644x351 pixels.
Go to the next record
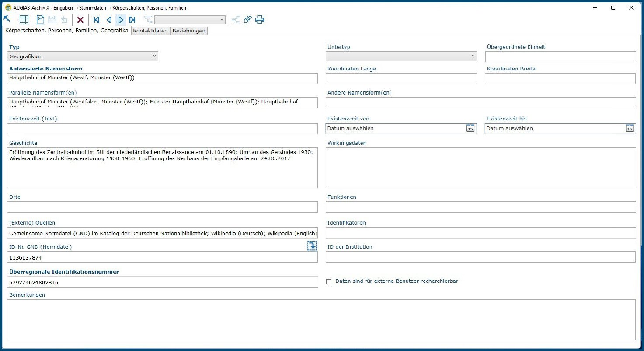[x=121, y=20]
